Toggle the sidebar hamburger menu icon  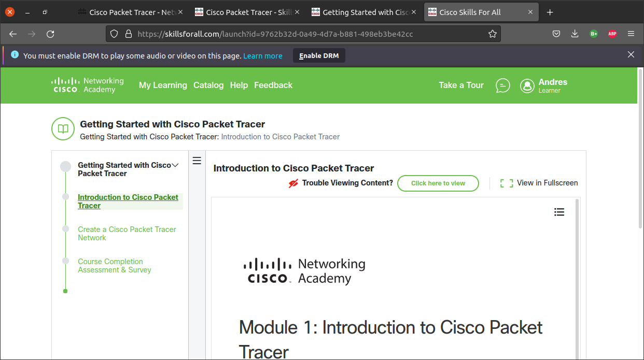click(197, 161)
